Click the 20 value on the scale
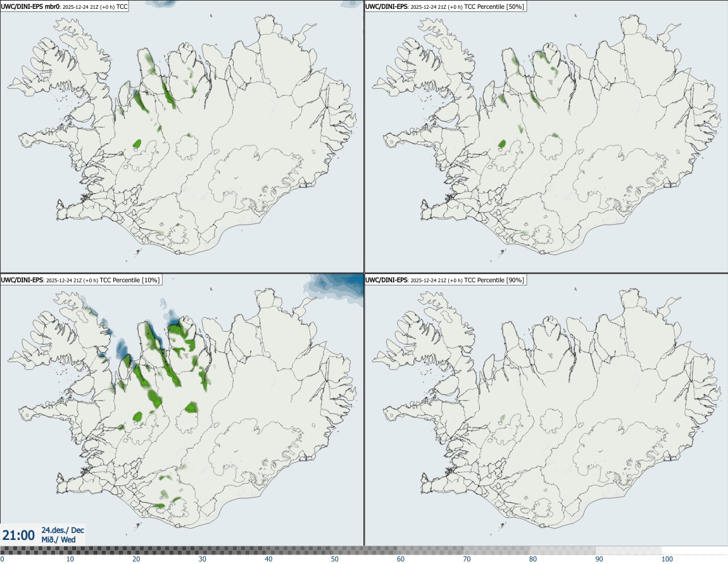 tap(136, 559)
